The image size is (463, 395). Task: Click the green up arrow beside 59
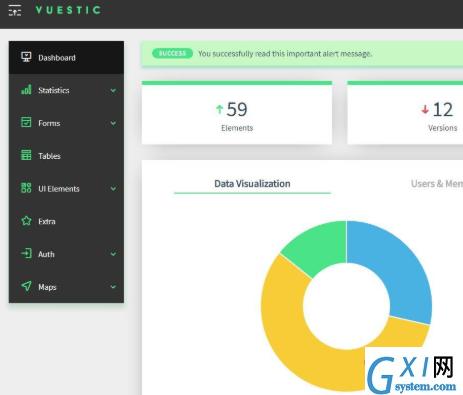[219, 109]
